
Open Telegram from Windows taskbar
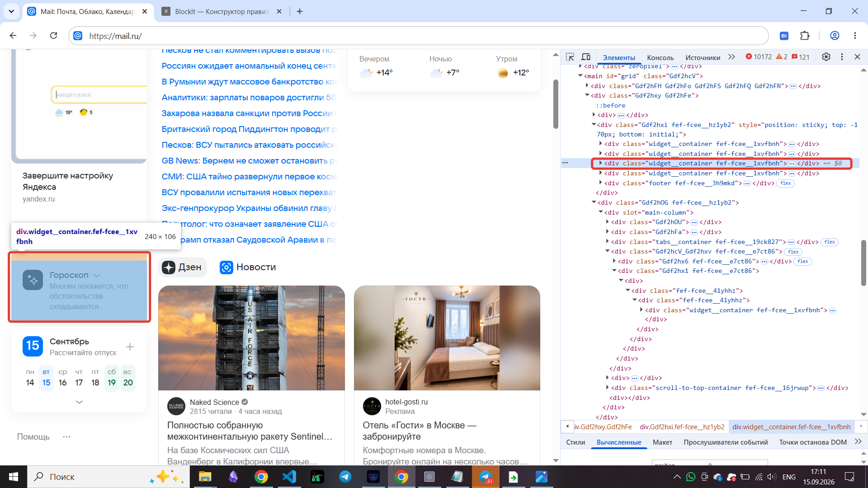345,477
